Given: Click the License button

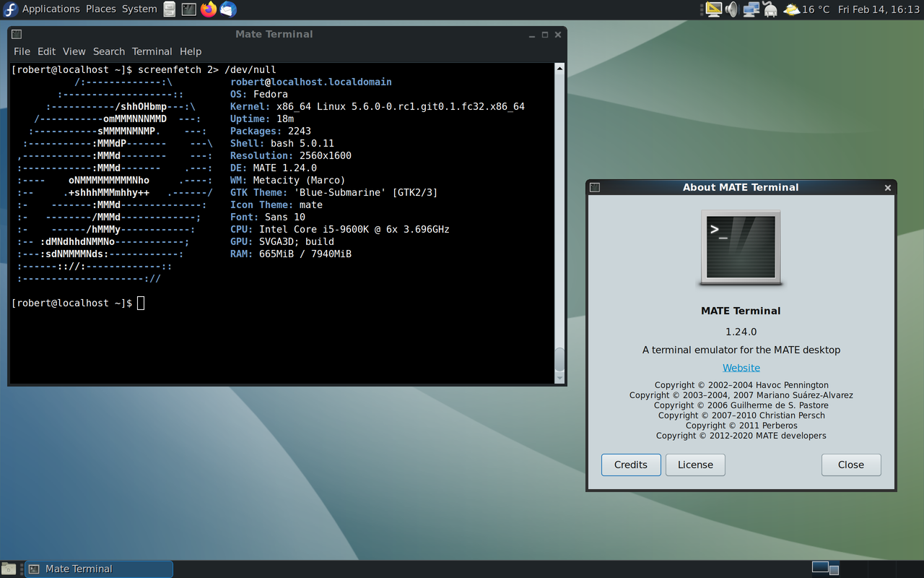Looking at the screenshot, I should coord(695,465).
